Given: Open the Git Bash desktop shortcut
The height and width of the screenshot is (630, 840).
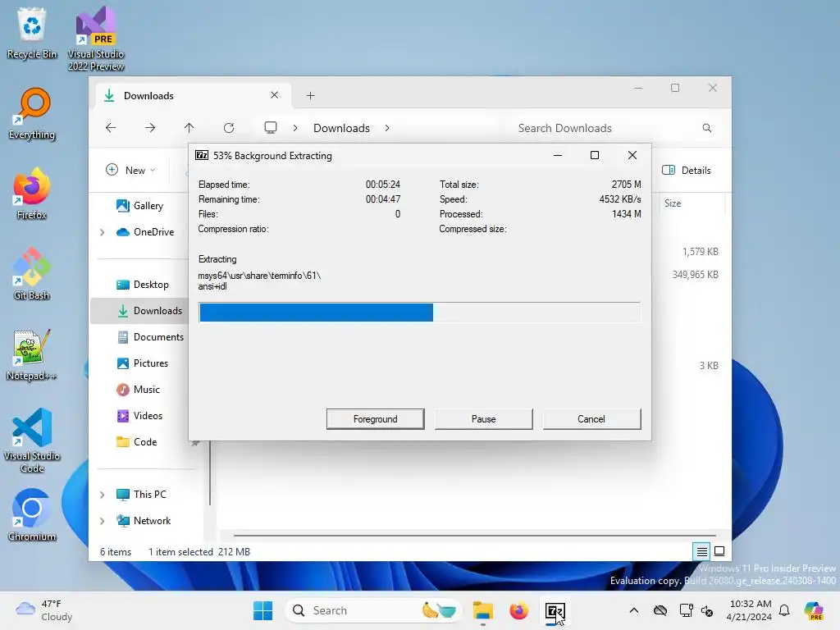Looking at the screenshot, I should coord(32,274).
